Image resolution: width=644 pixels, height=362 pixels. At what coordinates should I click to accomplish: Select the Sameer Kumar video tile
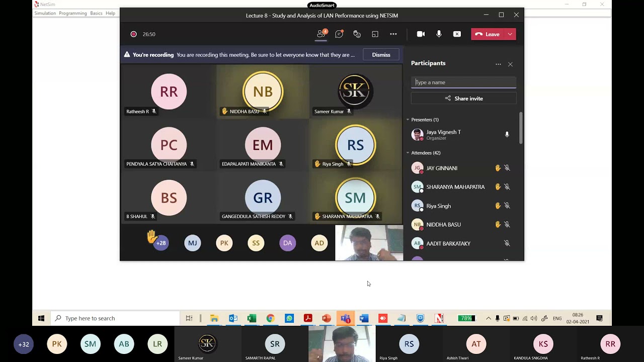coord(356,91)
